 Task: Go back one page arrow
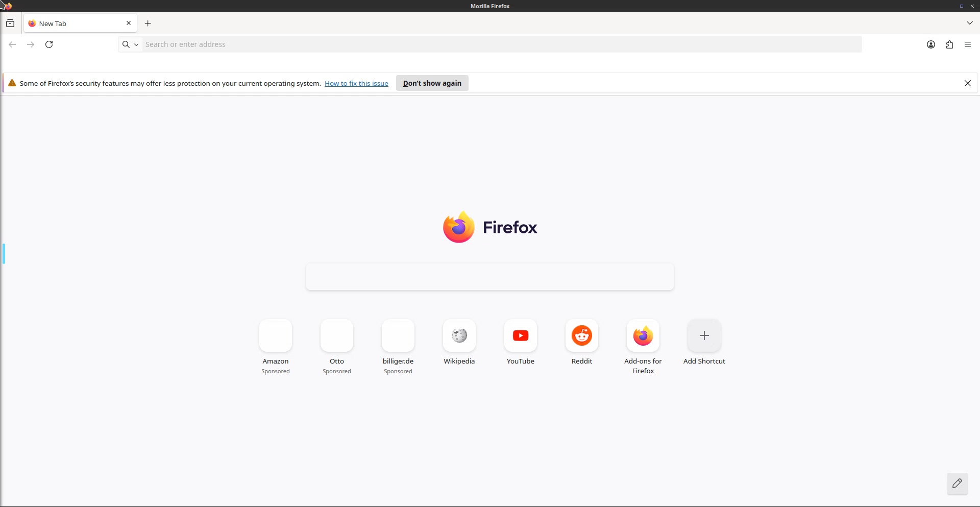pyautogui.click(x=12, y=45)
